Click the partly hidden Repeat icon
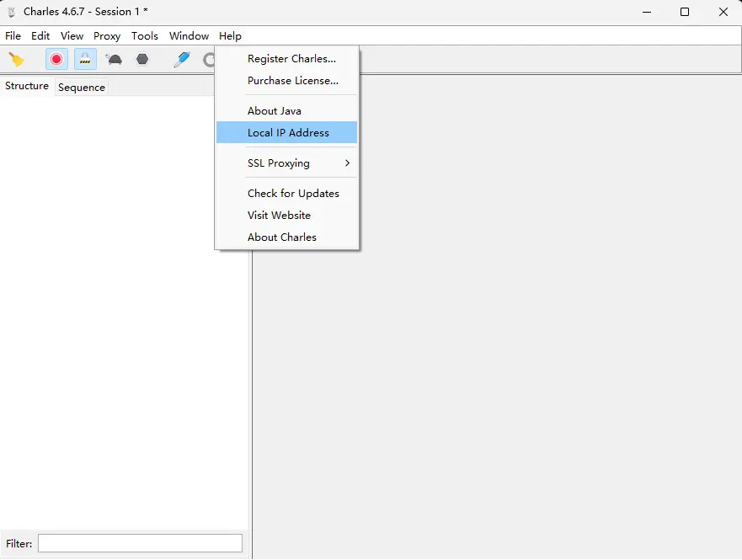 [209, 60]
